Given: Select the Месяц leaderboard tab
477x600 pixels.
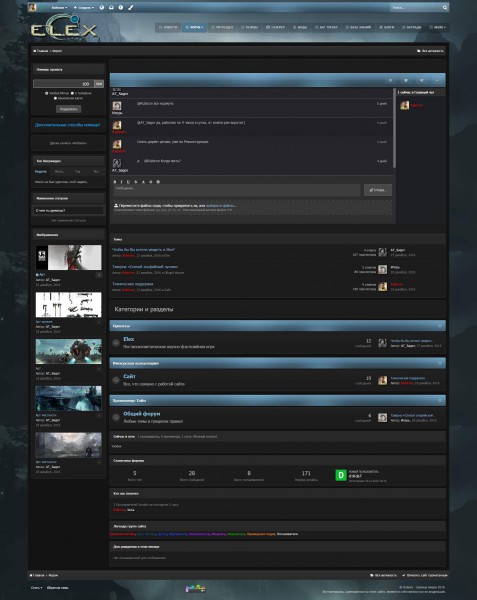Looking at the screenshot, I should (x=59, y=172).
